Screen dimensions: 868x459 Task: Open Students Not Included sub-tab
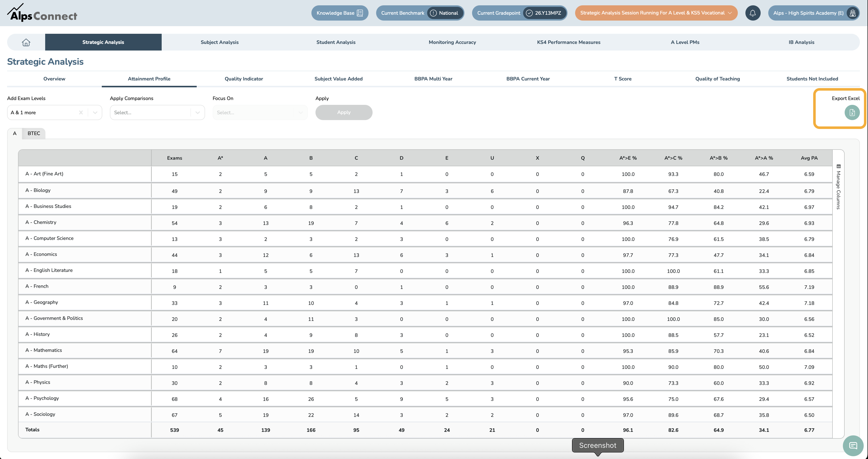[812, 79]
